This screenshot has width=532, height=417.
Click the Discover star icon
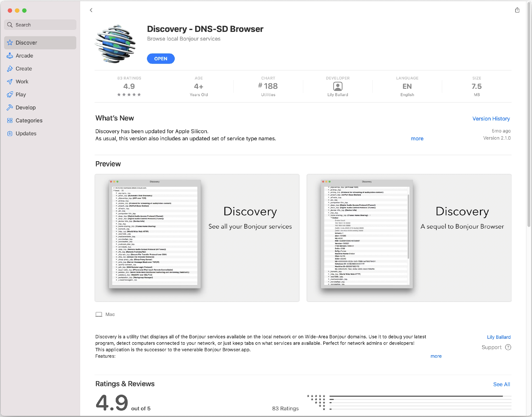point(10,43)
